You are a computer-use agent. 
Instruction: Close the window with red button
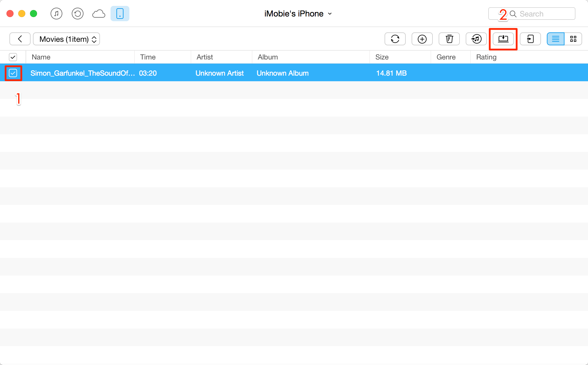tap(10, 14)
